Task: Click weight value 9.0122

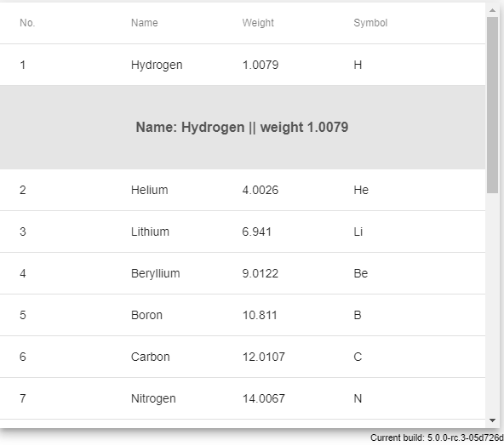Action: [x=261, y=273]
